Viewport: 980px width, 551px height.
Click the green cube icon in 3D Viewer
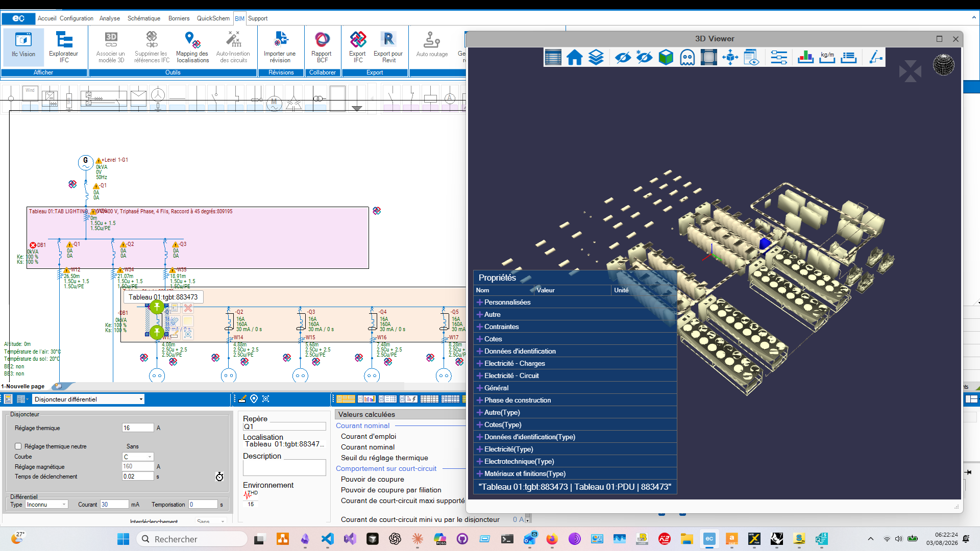(x=666, y=57)
